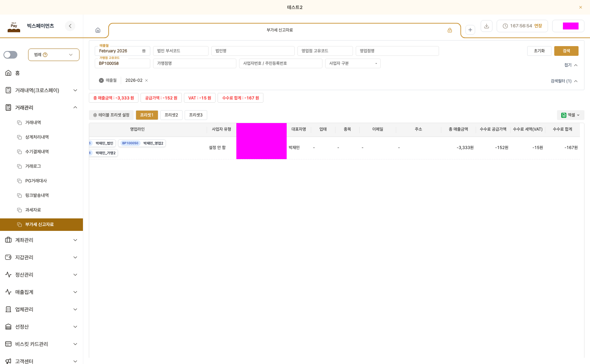Open the 엑셀 export dropdown
The width and height of the screenshot is (590, 364).
(x=571, y=115)
